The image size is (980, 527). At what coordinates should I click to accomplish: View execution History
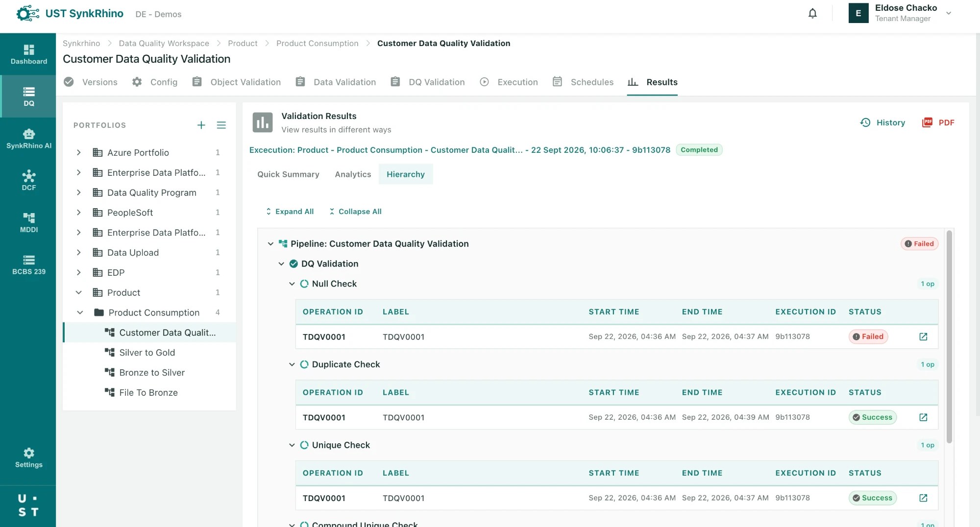[x=882, y=122]
